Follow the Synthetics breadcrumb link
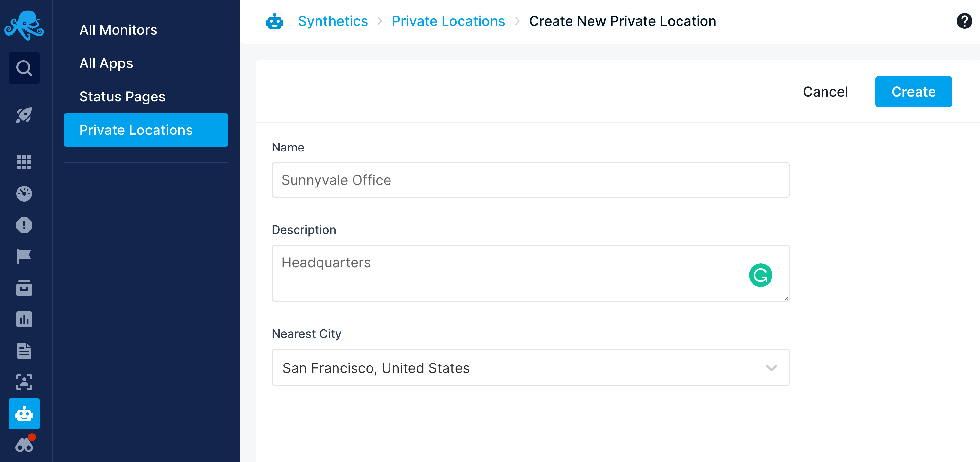This screenshot has height=462, width=980. click(x=333, y=21)
